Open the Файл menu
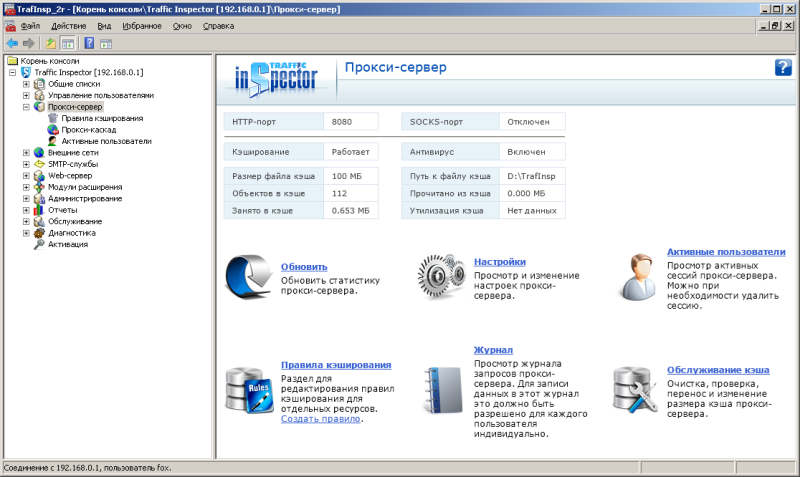Viewport: 800px width, 477px height. tap(30, 26)
